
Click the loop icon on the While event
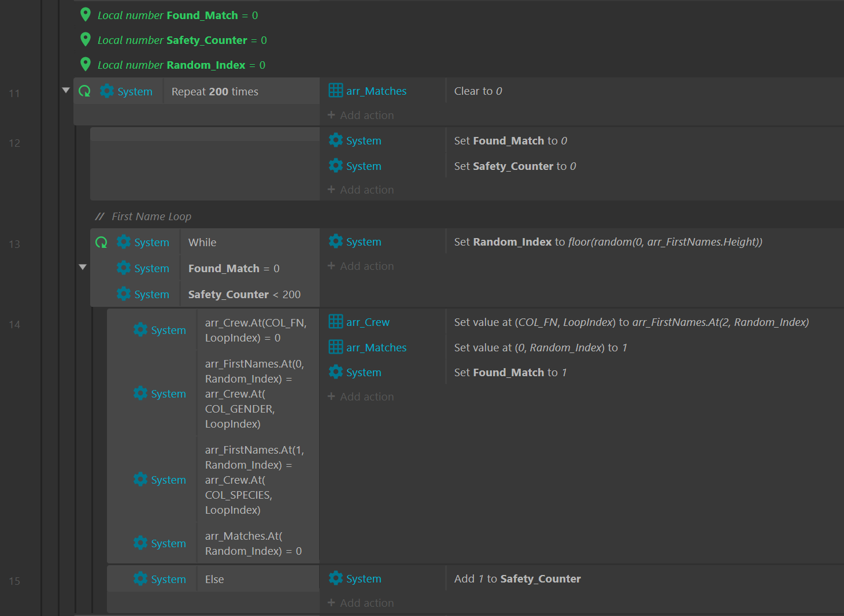pos(101,243)
